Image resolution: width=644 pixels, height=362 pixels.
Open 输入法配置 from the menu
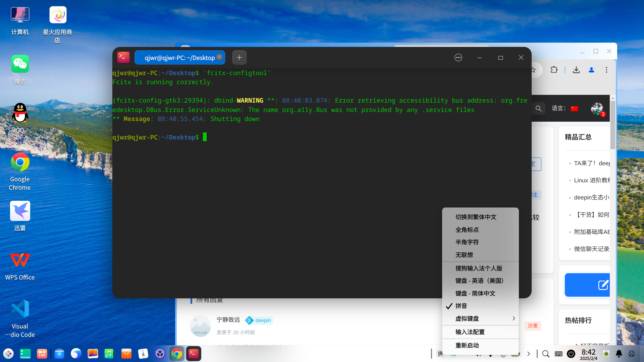point(480,332)
